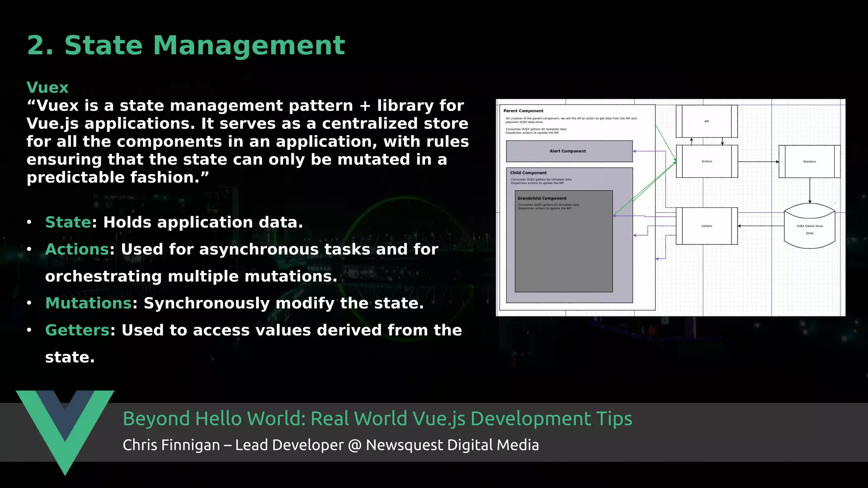Click the green "Getters" bullet term
This screenshot has height=488, width=868.
click(x=77, y=330)
